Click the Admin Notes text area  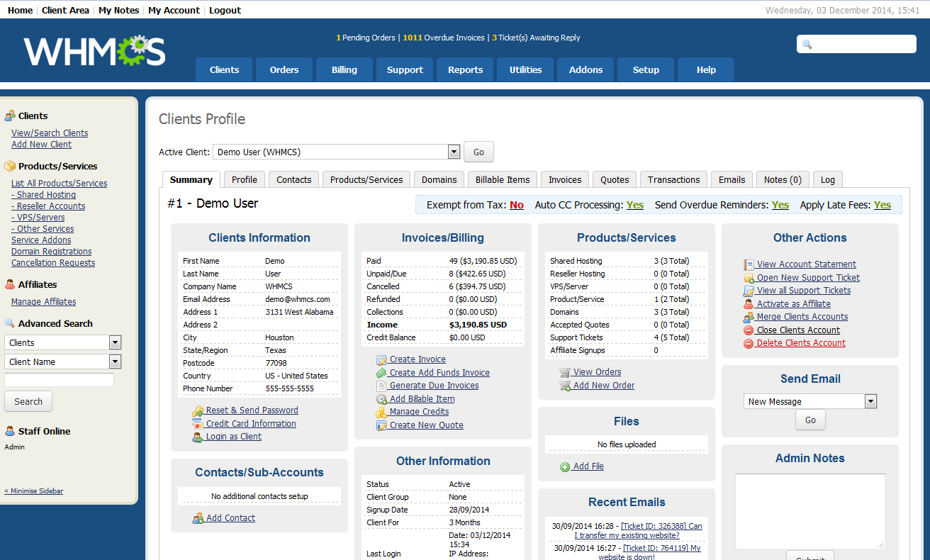click(810, 511)
